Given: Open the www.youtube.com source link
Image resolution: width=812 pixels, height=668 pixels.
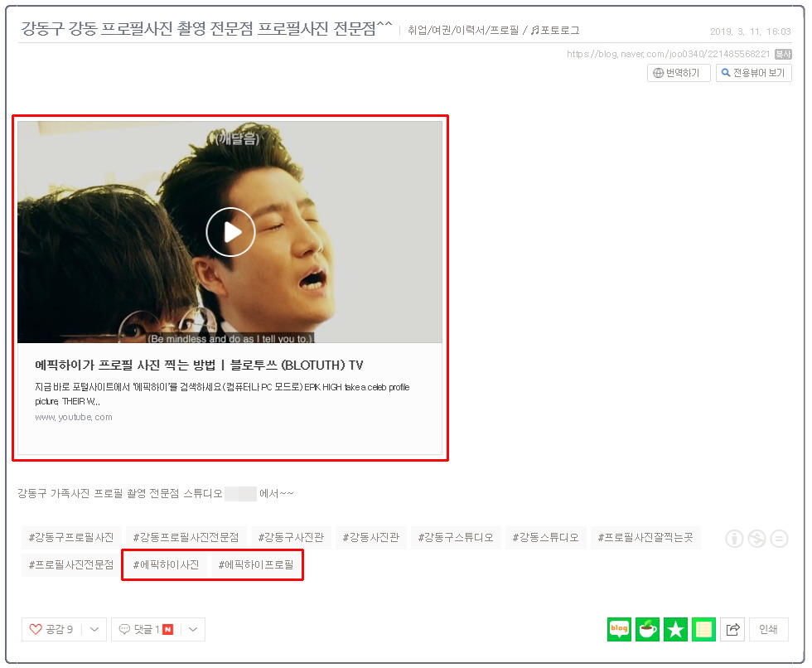Looking at the screenshot, I should point(74,417).
